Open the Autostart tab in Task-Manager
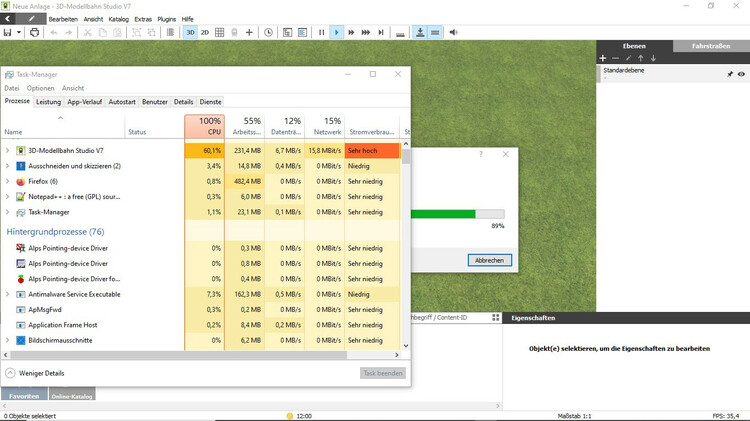 122,102
